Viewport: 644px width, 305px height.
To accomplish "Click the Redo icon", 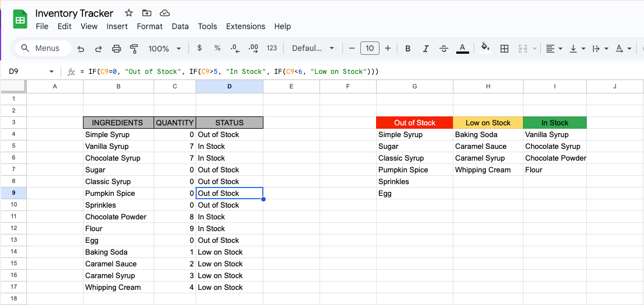I will (x=99, y=49).
